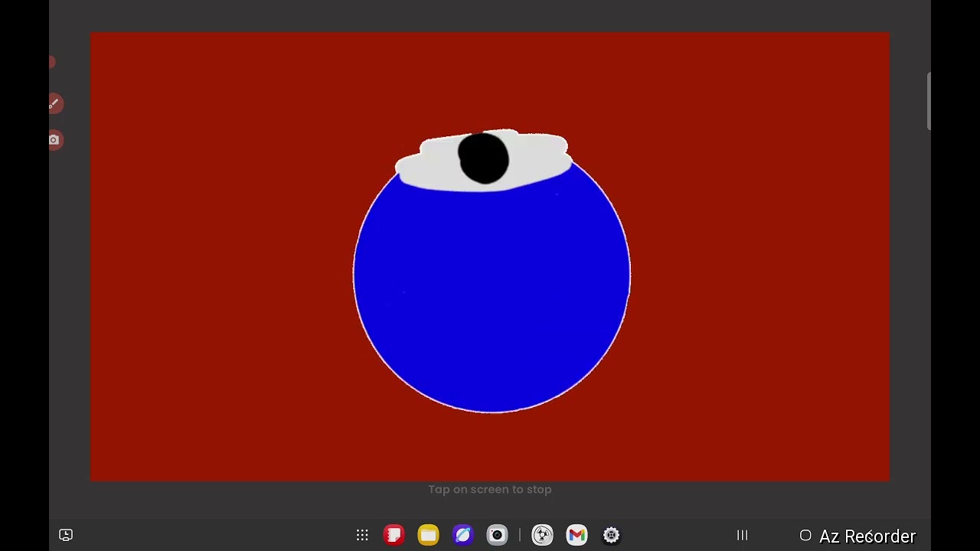Tap the bottom-left taskbar screen icon

pos(66,535)
